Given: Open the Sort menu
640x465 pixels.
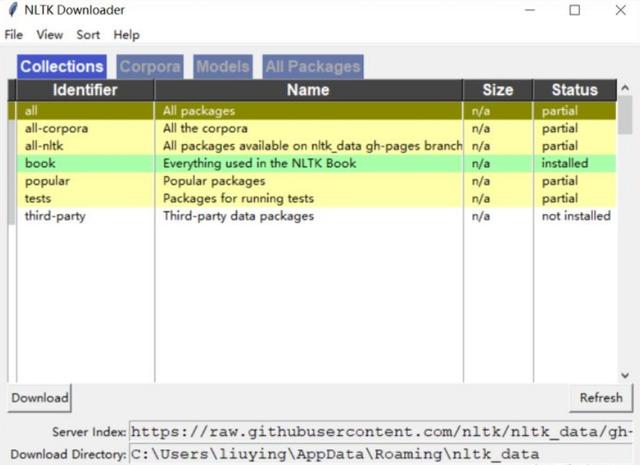Looking at the screenshot, I should [x=88, y=35].
